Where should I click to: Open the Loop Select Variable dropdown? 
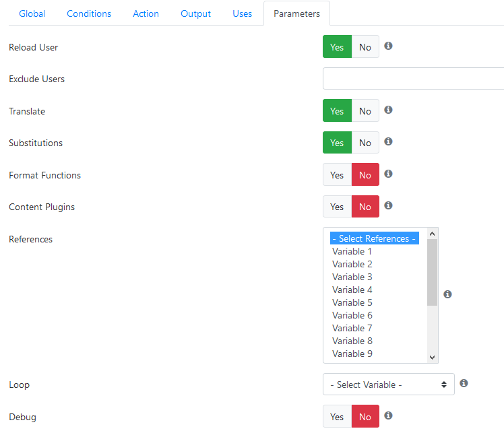pyautogui.click(x=389, y=384)
